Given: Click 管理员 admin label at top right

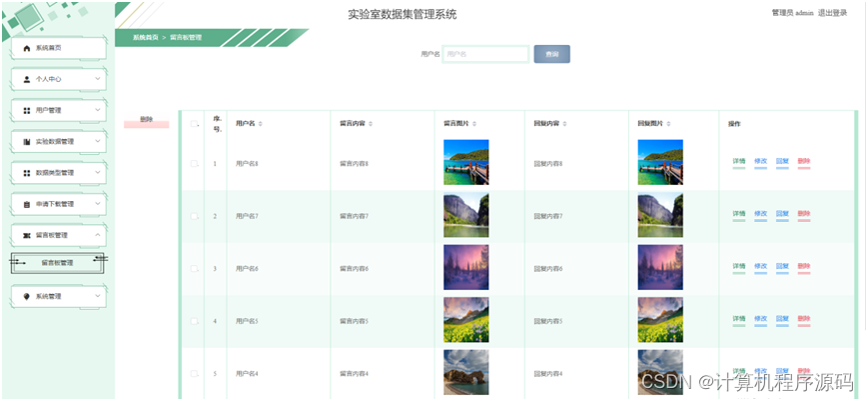Looking at the screenshot, I should click(x=792, y=13).
